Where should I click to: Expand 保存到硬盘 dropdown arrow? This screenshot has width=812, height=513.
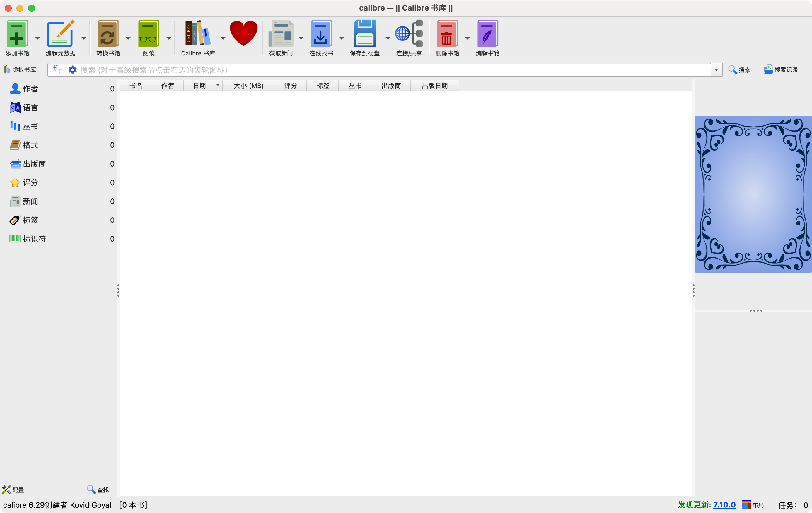tap(388, 38)
